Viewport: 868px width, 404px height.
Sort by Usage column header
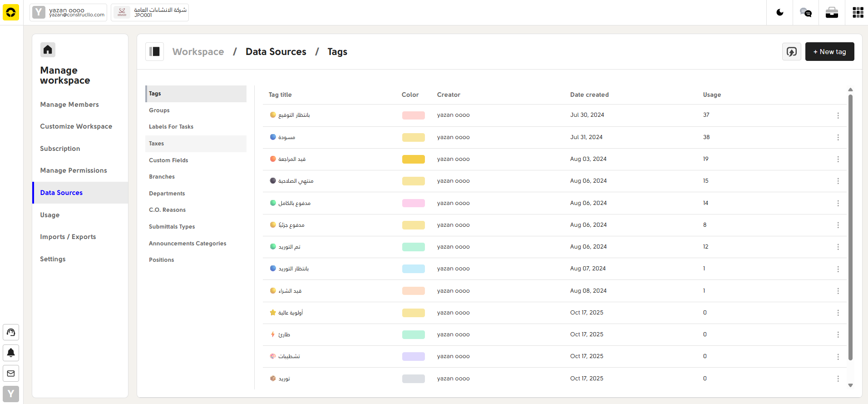[712, 95]
